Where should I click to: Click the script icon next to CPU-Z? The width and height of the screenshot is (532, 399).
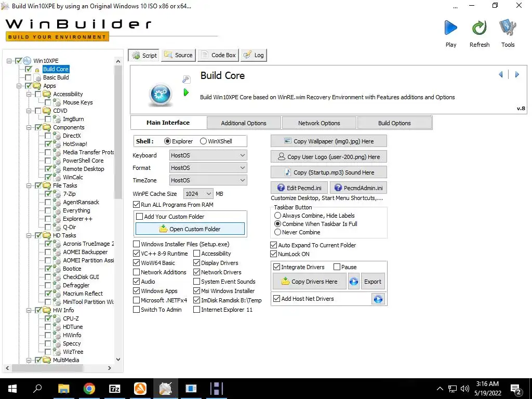click(57, 318)
